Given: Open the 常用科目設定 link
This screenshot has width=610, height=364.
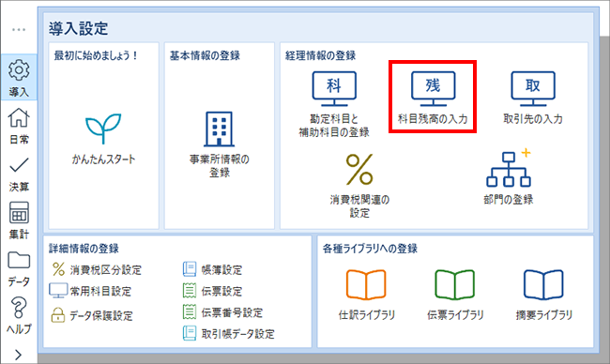Looking at the screenshot, I should [x=100, y=291].
